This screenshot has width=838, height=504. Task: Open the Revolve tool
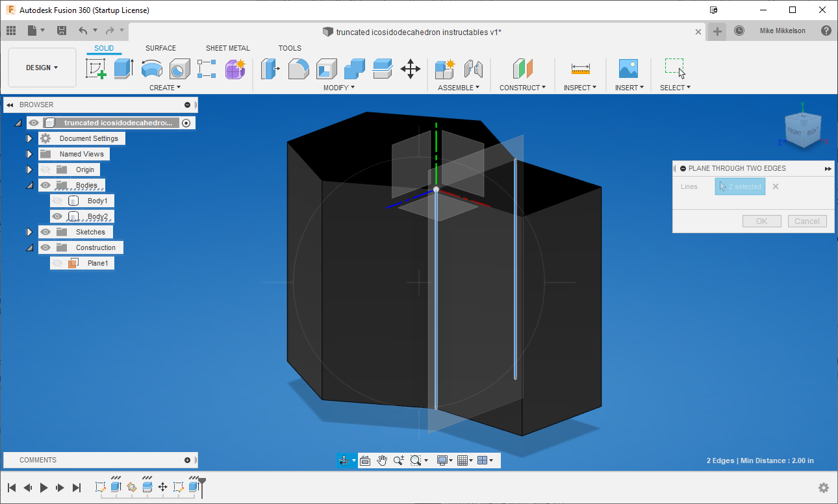point(152,69)
